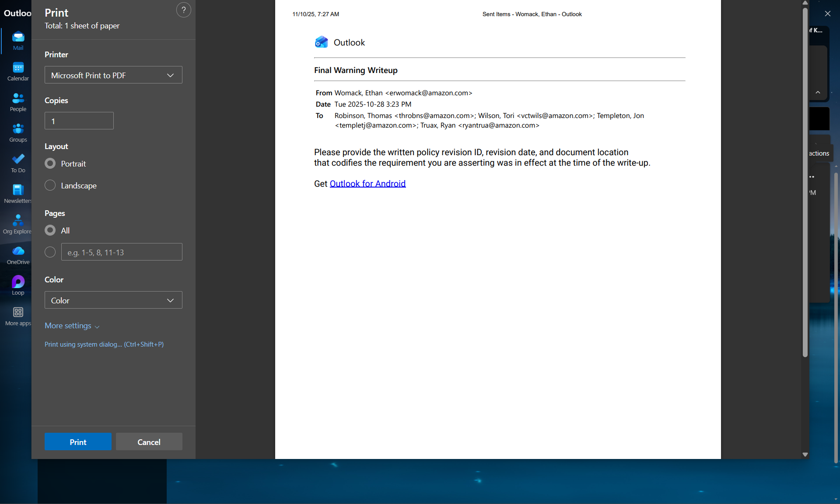Image resolution: width=840 pixels, height=504 pixels.
Task: Select the Portrait layout option
Action: coord(50,163)
